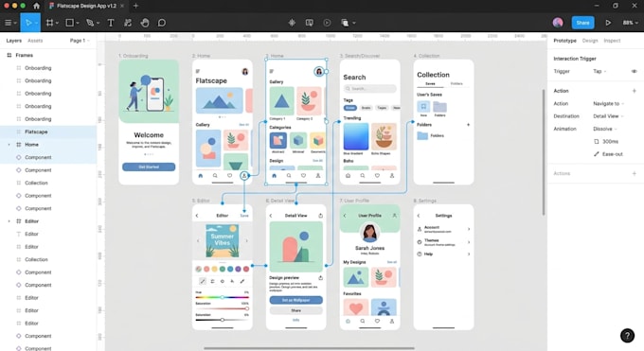
Task: Click the mask icon in center toolbar
Action: point(310,23)
